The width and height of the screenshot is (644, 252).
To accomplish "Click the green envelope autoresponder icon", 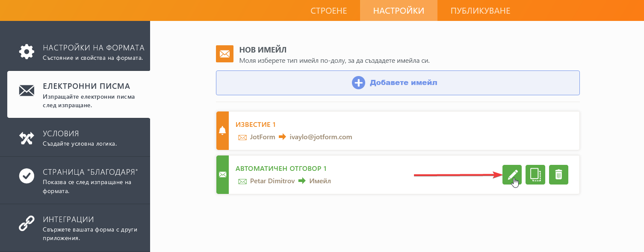I will (222, 175).
